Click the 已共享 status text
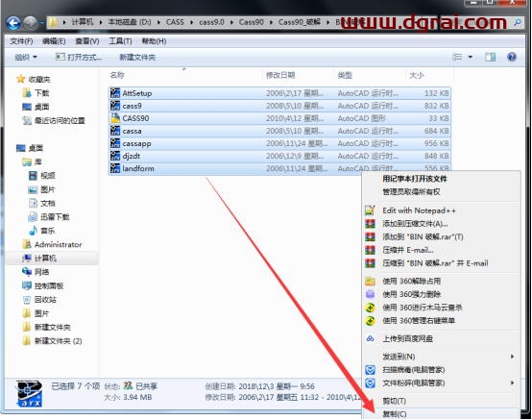Image resolution: width=532 pixels, height=420 pixels. pyautogui.click(x=146, y=386)
